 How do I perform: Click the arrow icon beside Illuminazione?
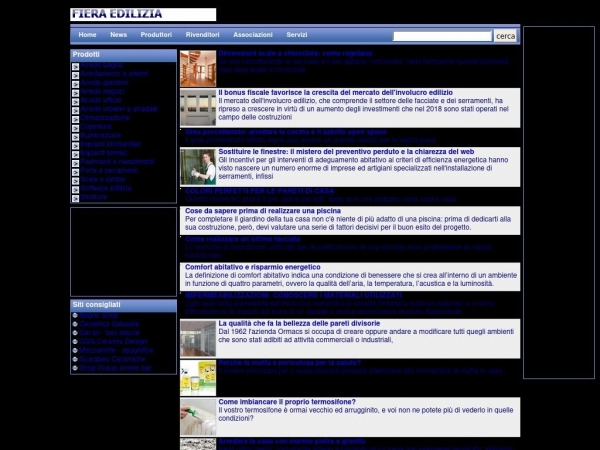[x=75, y=137]
